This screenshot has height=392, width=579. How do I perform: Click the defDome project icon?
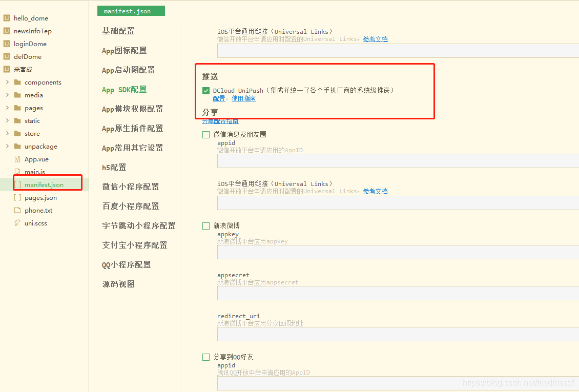click(x=6, y=56)
